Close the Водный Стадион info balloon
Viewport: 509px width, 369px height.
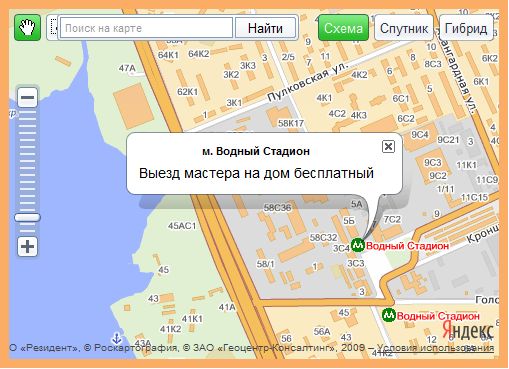coord(388,146)
